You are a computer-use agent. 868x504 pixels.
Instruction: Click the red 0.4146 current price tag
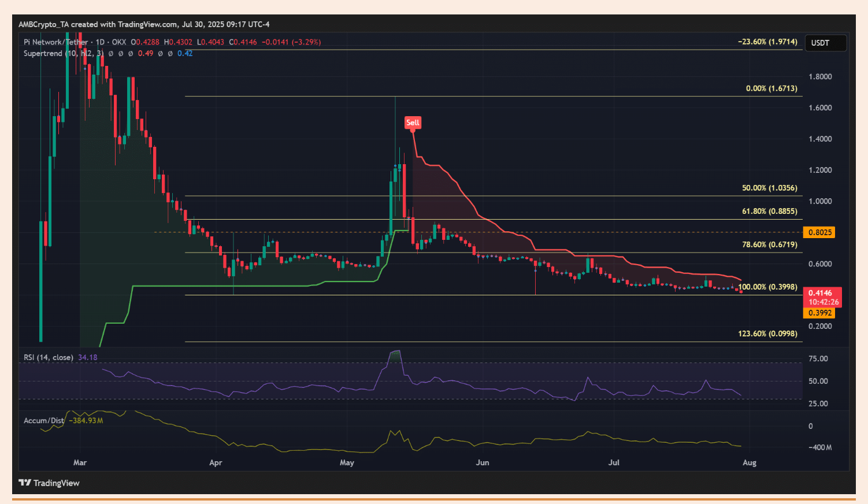824,294
